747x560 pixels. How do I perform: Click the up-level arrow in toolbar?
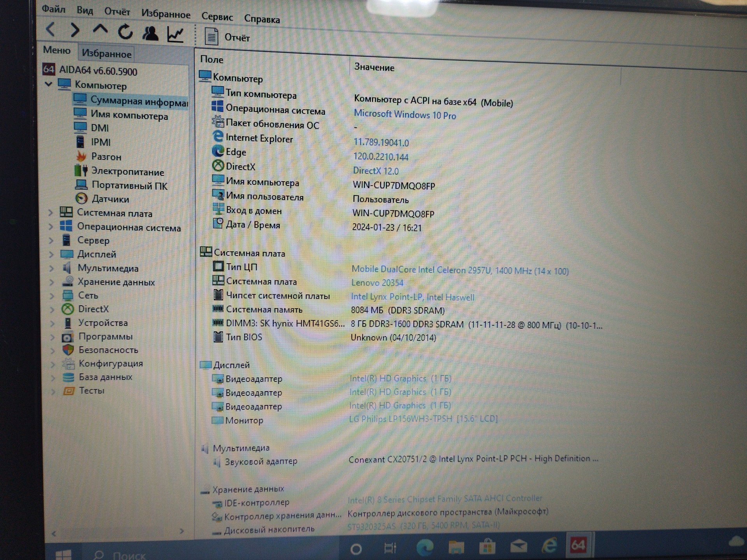tap(100, 30)
